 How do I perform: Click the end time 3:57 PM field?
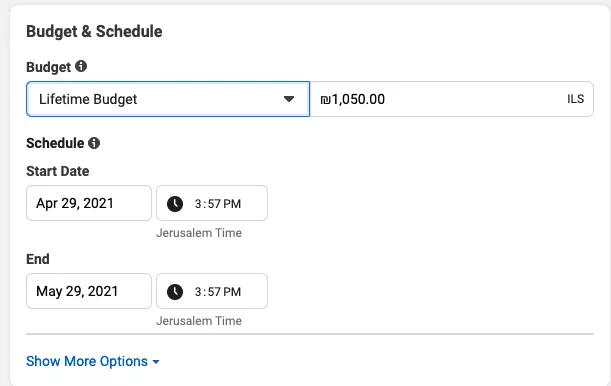(212, 291)
